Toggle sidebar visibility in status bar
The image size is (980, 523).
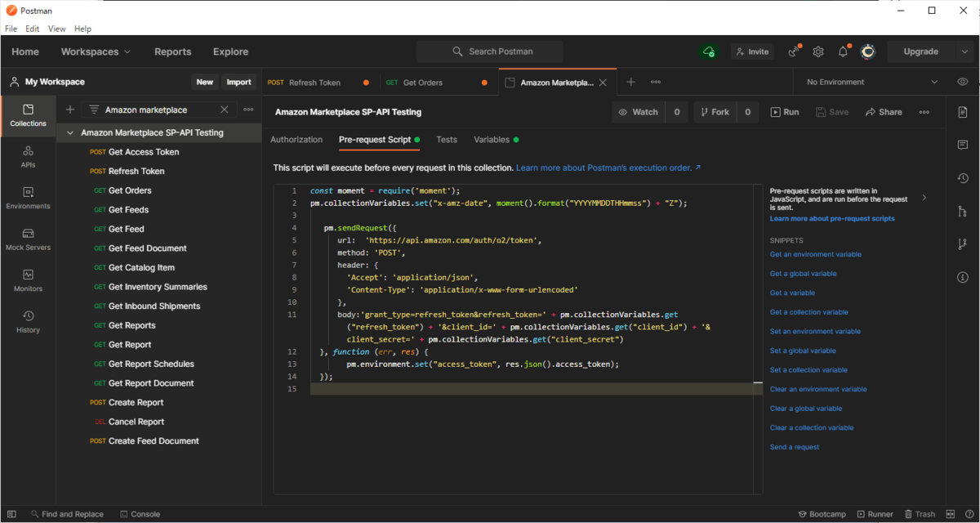click(x=11, y=514)
